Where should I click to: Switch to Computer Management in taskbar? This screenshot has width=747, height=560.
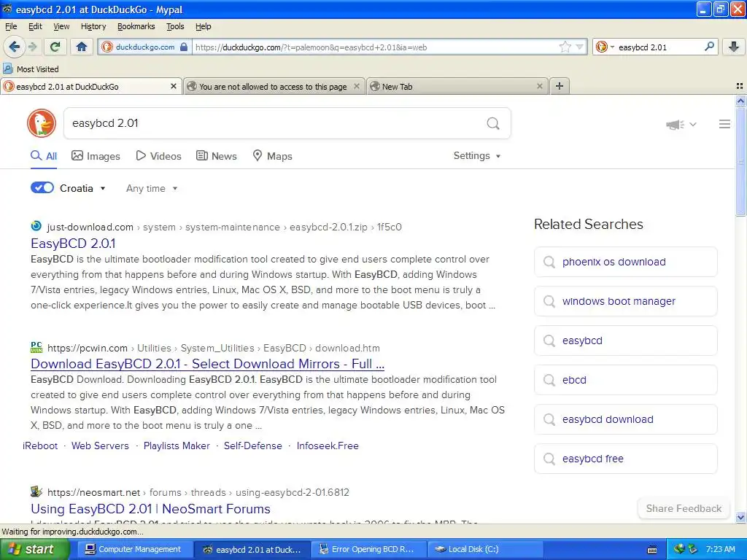tap(133, 549)
